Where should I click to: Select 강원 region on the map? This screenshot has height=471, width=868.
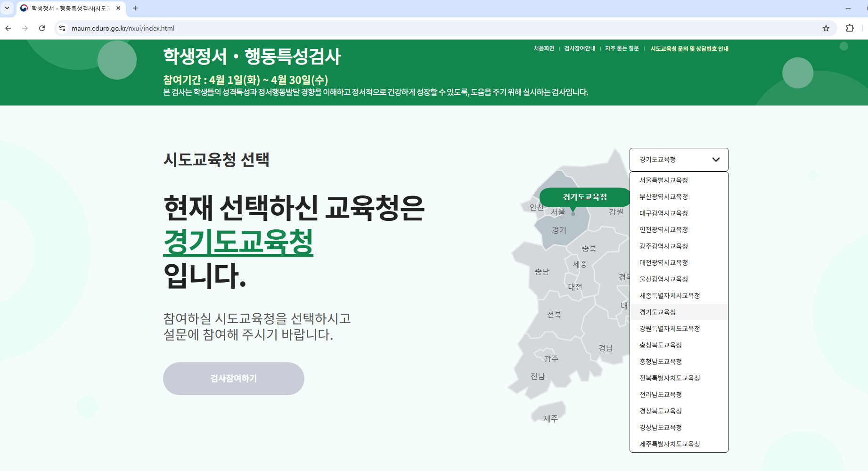pyautogui.click(x=616, y=212)
